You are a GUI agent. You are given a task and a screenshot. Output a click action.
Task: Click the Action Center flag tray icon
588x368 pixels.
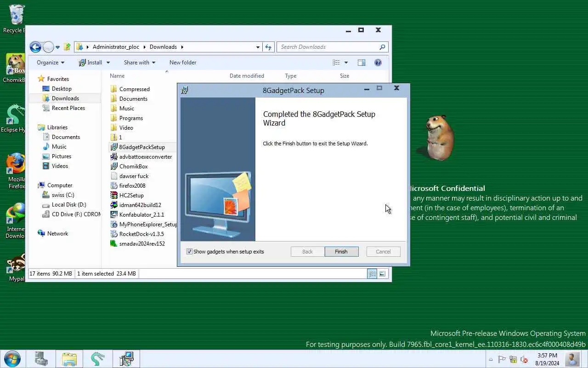click(502, 360)
